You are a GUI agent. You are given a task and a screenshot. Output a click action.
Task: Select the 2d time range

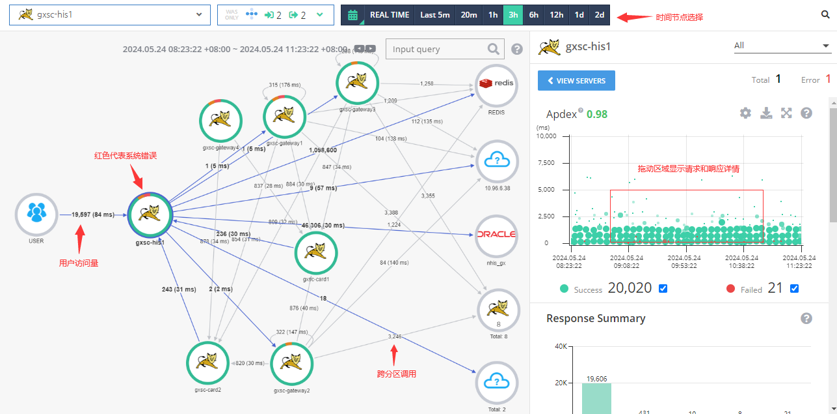click(599, 15)
